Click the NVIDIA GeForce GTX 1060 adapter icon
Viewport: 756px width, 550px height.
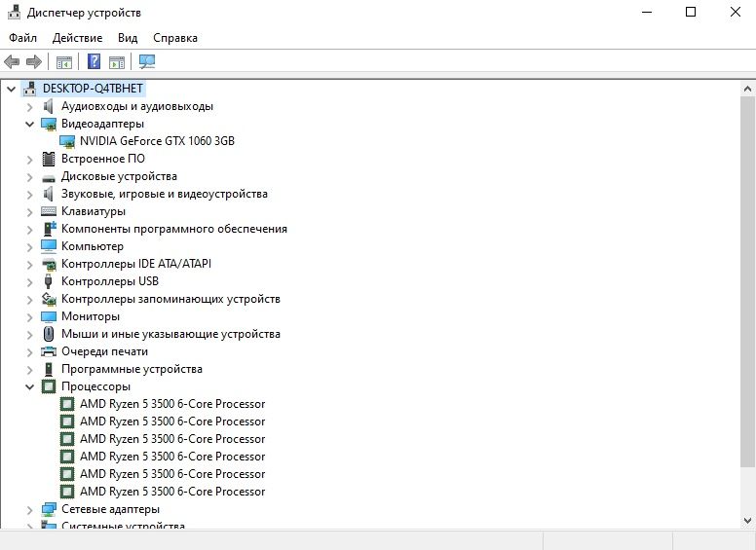tap(67, 141)
